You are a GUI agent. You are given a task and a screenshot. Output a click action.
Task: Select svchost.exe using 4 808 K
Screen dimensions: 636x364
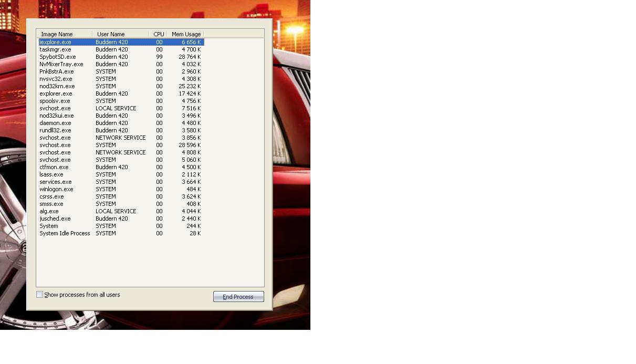coord(121,152)
